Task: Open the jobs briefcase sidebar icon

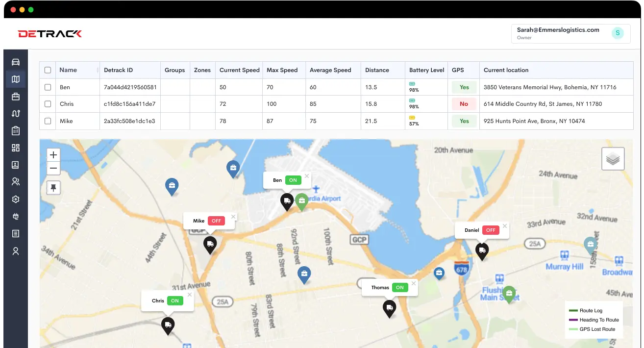Action: pyautogui.click(x=16, y=96)
